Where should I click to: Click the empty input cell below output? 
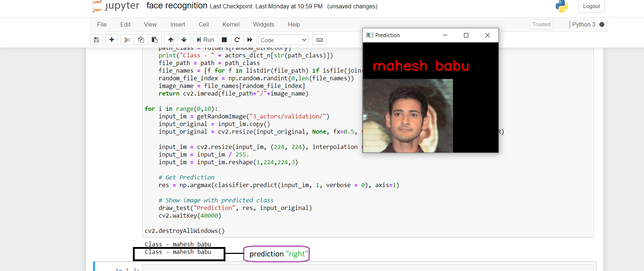point(369,268)
